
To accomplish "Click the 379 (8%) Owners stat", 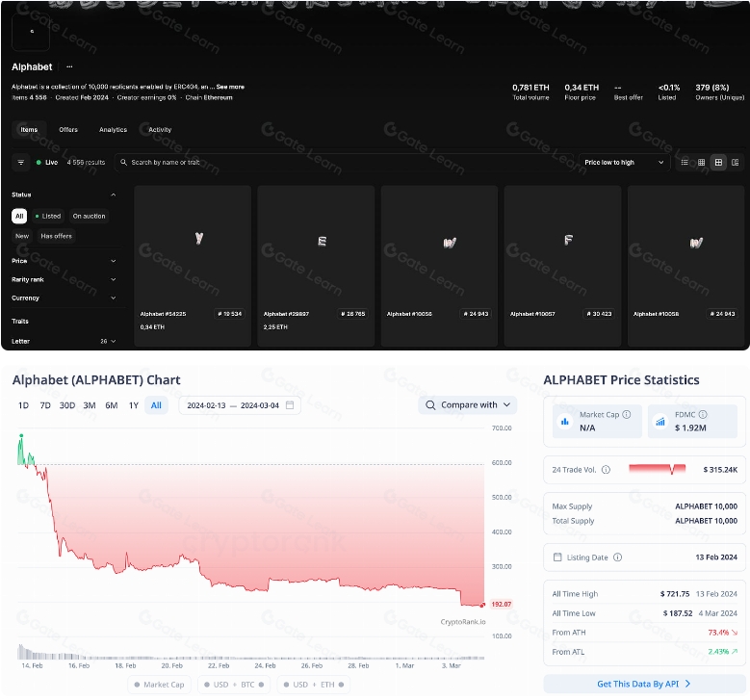I will coord(719,91).
